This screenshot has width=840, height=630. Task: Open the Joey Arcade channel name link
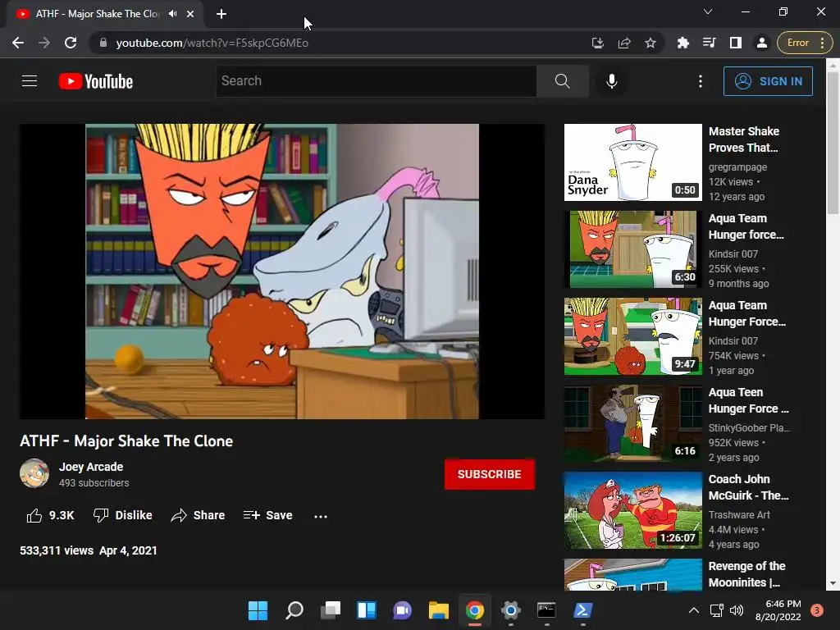click(91, 467)
